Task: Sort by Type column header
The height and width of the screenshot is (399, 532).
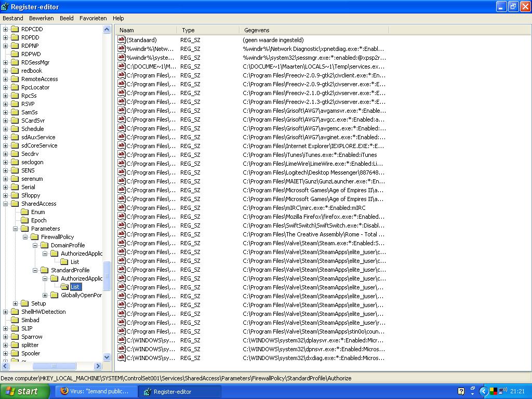Action: tap(208, 30)
